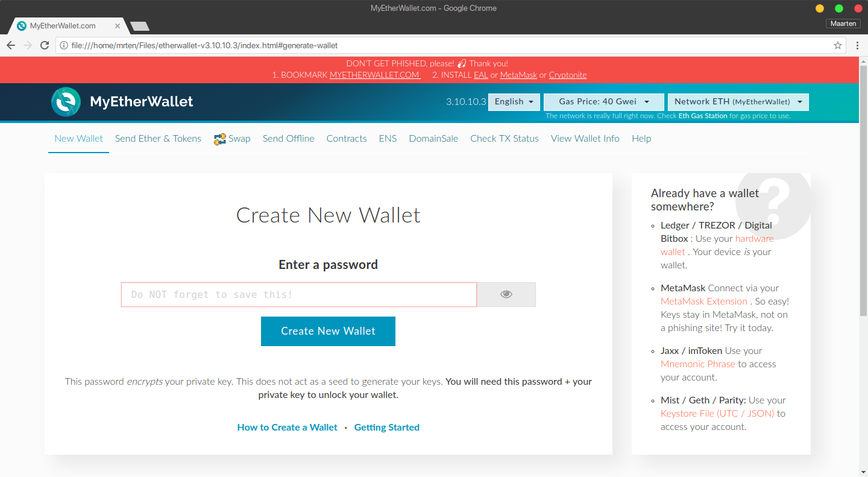
Task: Click the MyEtherWallet logo icon
Action: click(66, 102)
